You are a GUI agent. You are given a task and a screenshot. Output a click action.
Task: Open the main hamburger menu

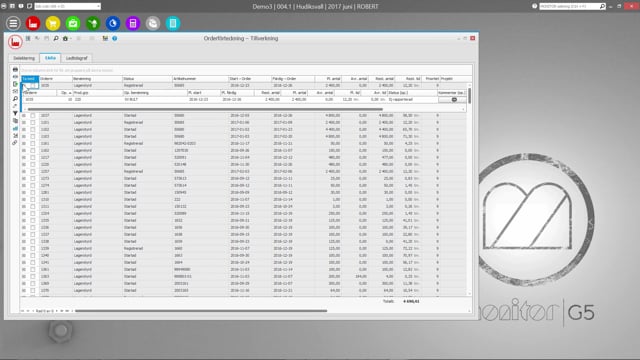click(x=13, y=23)
